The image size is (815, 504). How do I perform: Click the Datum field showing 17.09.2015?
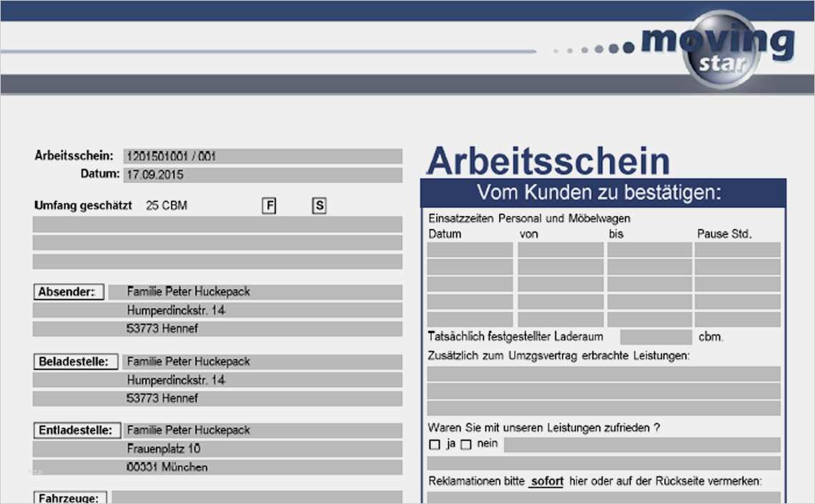point(262,174)
